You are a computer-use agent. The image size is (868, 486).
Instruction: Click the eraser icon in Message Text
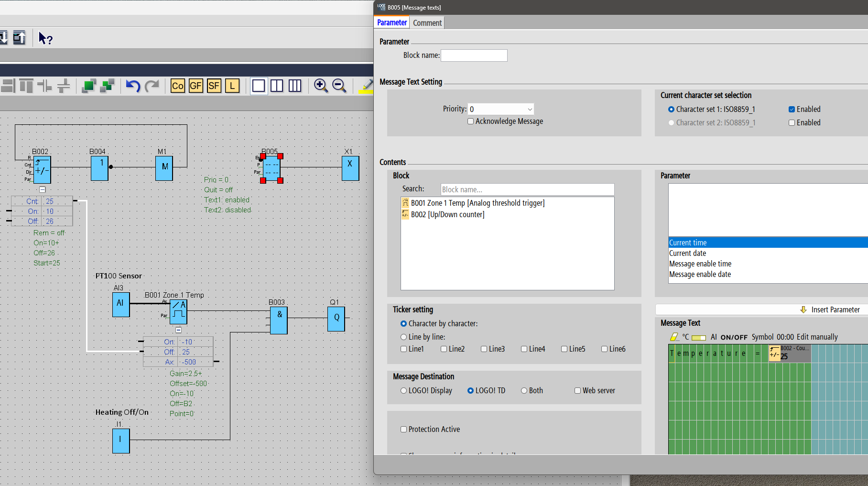coord(674,337)
